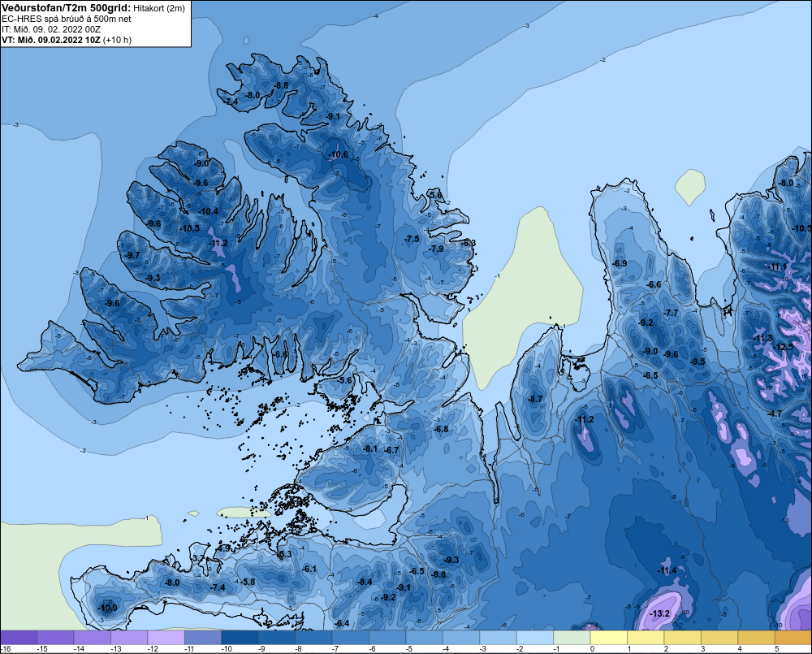Click the -6.4 temperature label on the map
The height and width of the screenshot is (654, 812).
click(x=342, y=623)
